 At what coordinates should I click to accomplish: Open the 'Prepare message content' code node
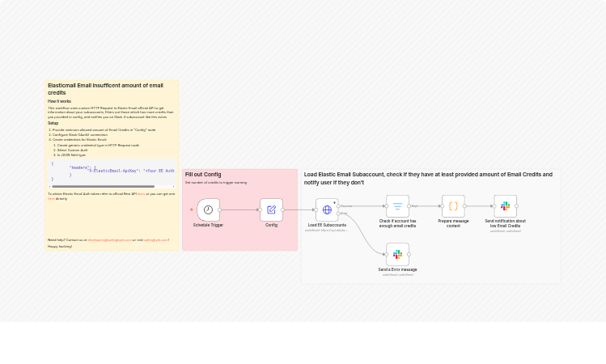click(453, 206)
